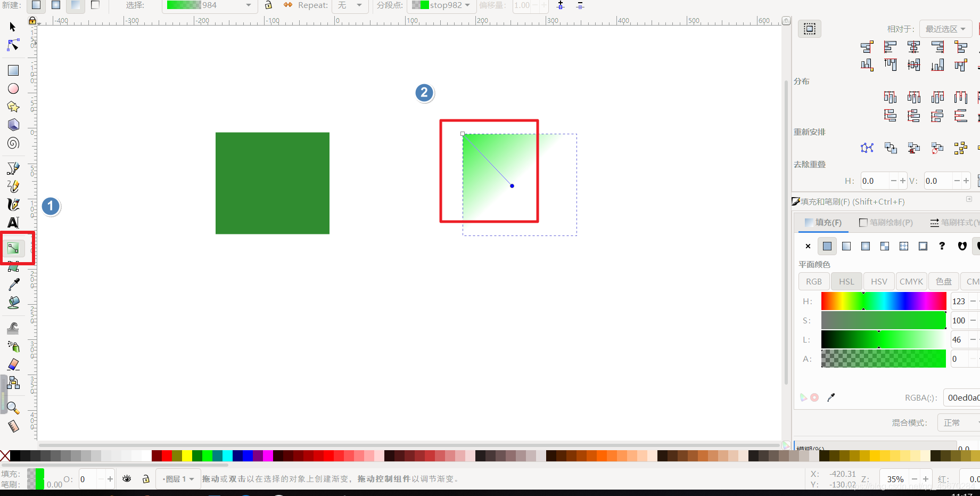Toggle treat selection as group
The image size is (980, 496).
click(810, 29)
